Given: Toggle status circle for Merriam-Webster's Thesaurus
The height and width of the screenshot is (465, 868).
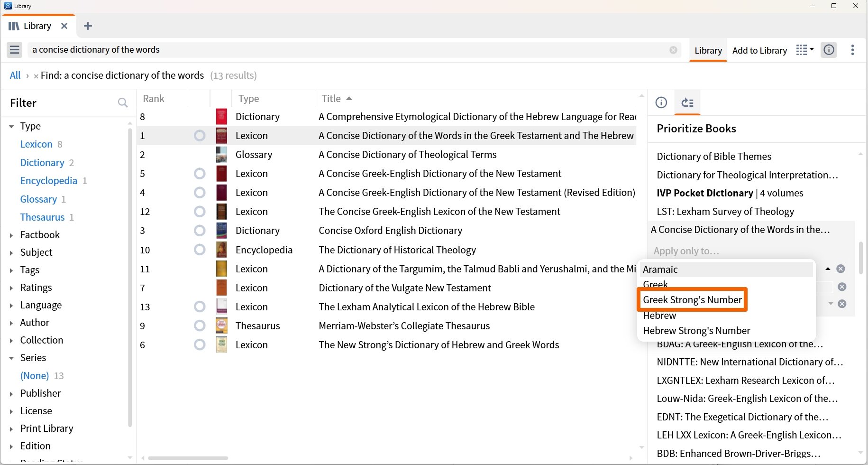Looking at the screenshot, I should (200, 326).
